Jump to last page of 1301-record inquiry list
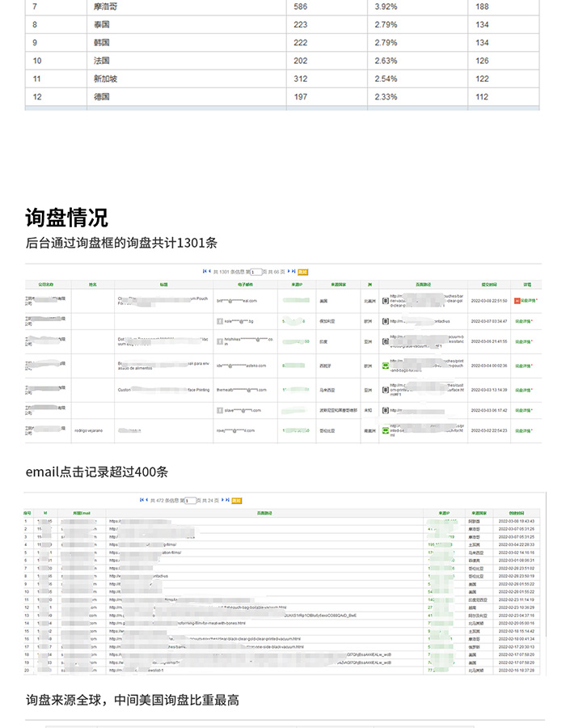This screenshot has height=728, width=566. pos(294,272)
